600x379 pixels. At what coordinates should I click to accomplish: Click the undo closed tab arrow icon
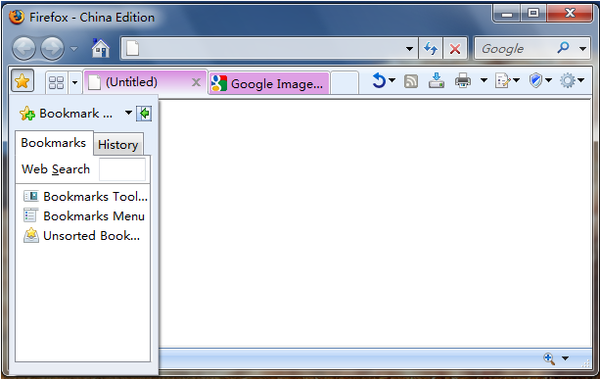(x=379, y=80)
